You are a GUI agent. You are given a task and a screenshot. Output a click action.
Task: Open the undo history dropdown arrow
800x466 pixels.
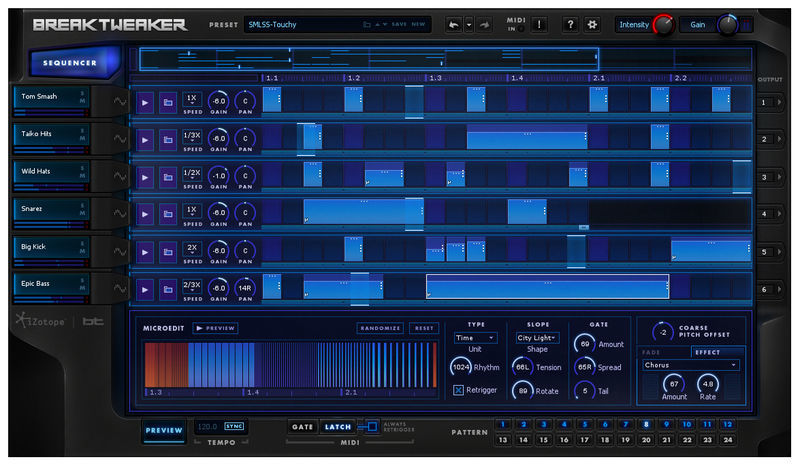tap(469, 24)
